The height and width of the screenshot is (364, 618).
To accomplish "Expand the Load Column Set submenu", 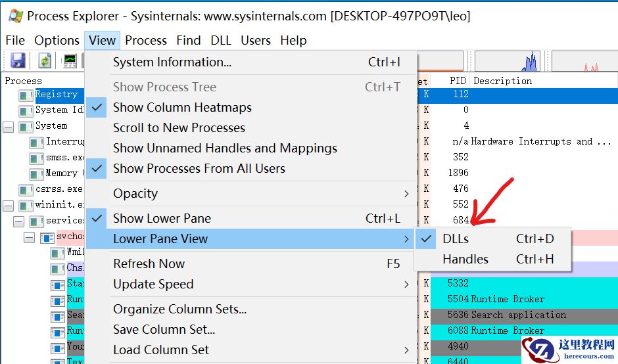I will click(x=251, y=350).
